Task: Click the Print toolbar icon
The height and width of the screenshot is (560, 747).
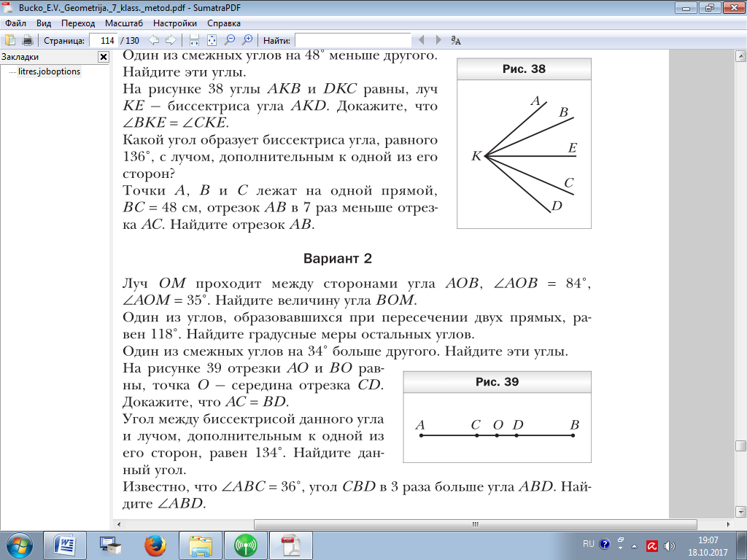Action: pyautogui.click(x=27, y=41)
